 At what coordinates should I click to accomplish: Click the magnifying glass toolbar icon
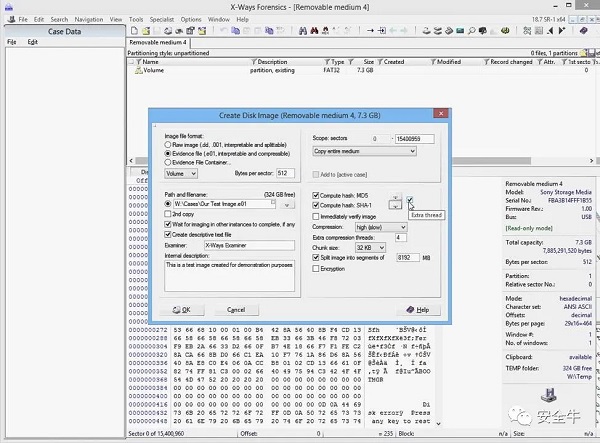(471, 31)
